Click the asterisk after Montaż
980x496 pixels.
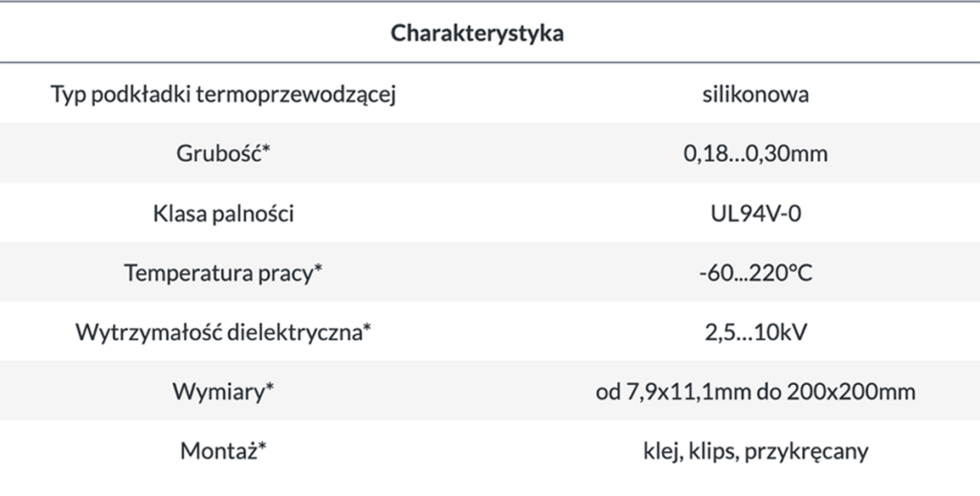261,446
